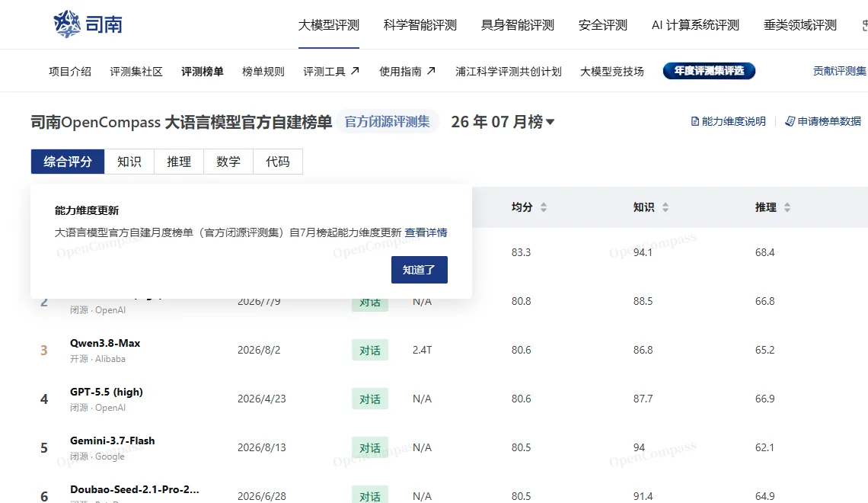Click the 司南 OpenCompass logo

88,24
